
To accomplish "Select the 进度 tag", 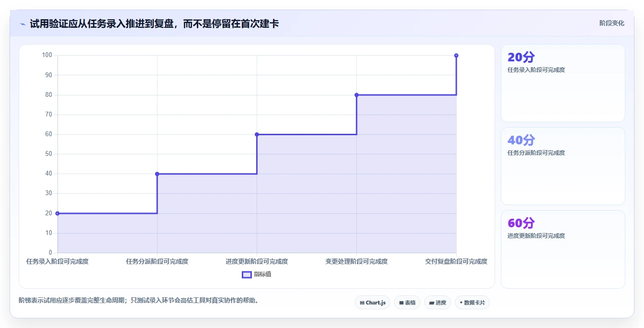I will point(438,303).
